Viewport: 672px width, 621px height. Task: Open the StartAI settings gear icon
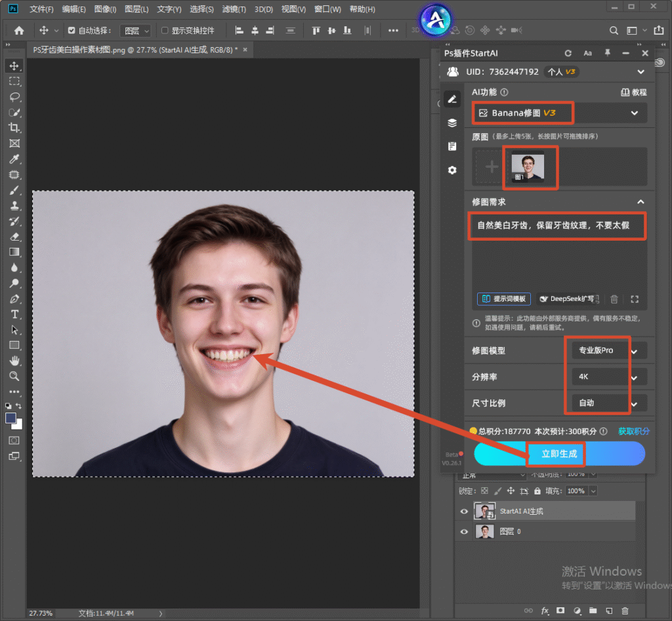coord(452,170)
